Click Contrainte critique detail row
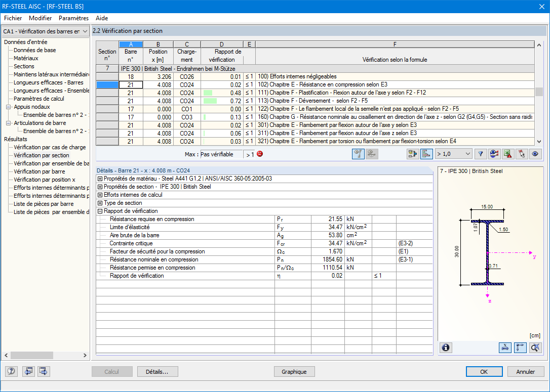 click(x=264, y=243)
